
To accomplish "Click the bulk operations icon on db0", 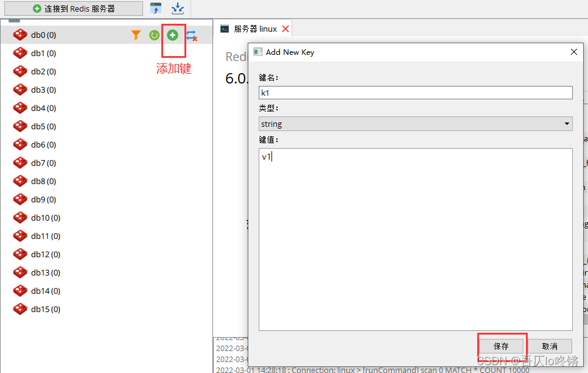I will coord(192,36).
